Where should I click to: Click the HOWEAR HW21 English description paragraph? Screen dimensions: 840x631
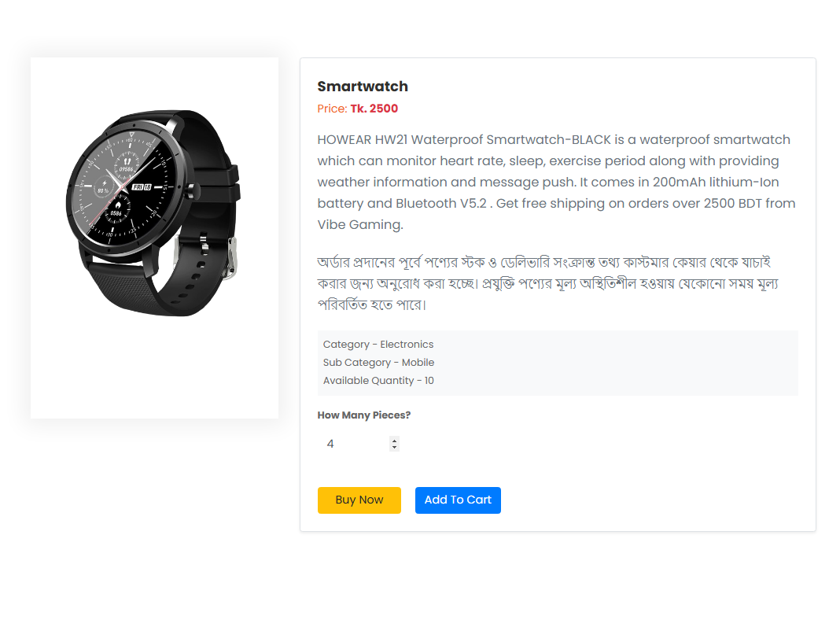click(x=557, y=183)
